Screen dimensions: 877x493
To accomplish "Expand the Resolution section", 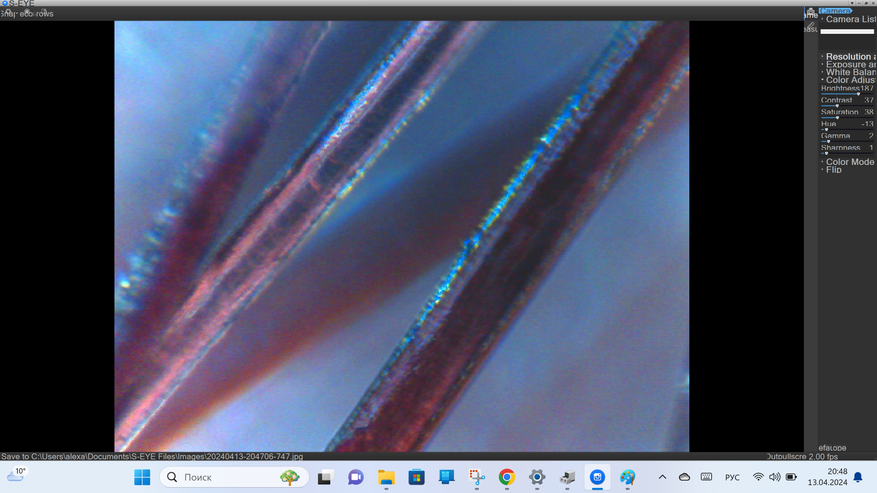I will point(849,57).
